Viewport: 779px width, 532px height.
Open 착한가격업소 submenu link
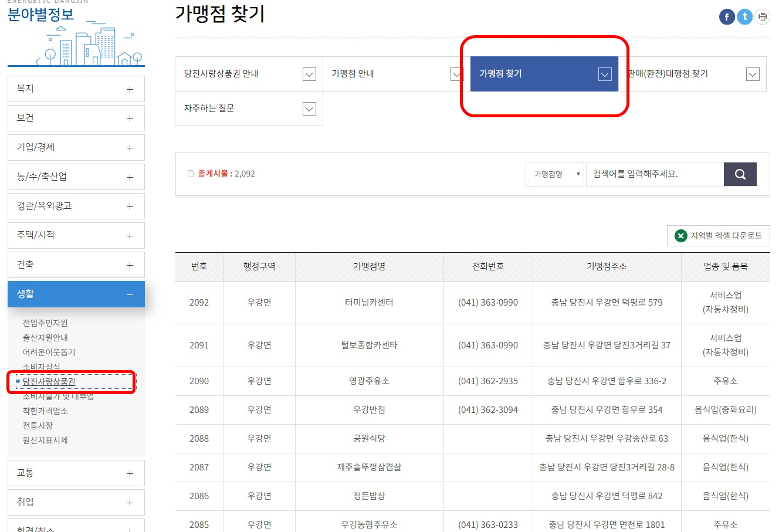pos(45,411)
